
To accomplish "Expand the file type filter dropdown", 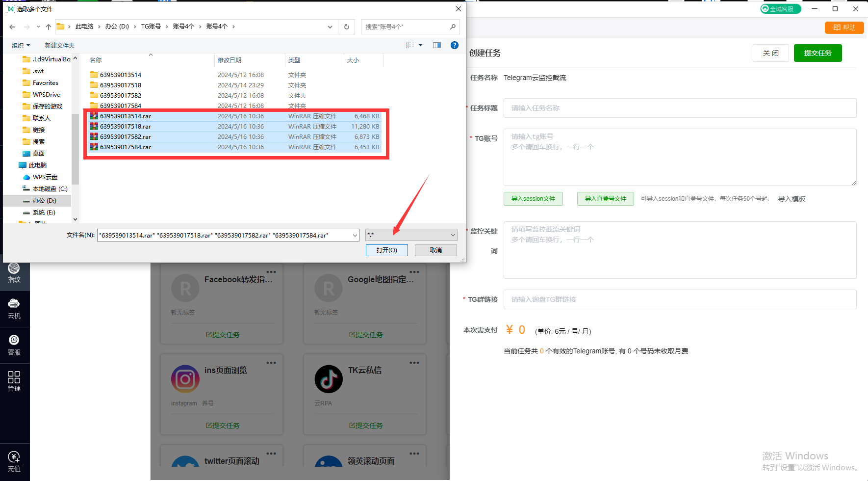I will pyautogui.click(x=453, y=235).
